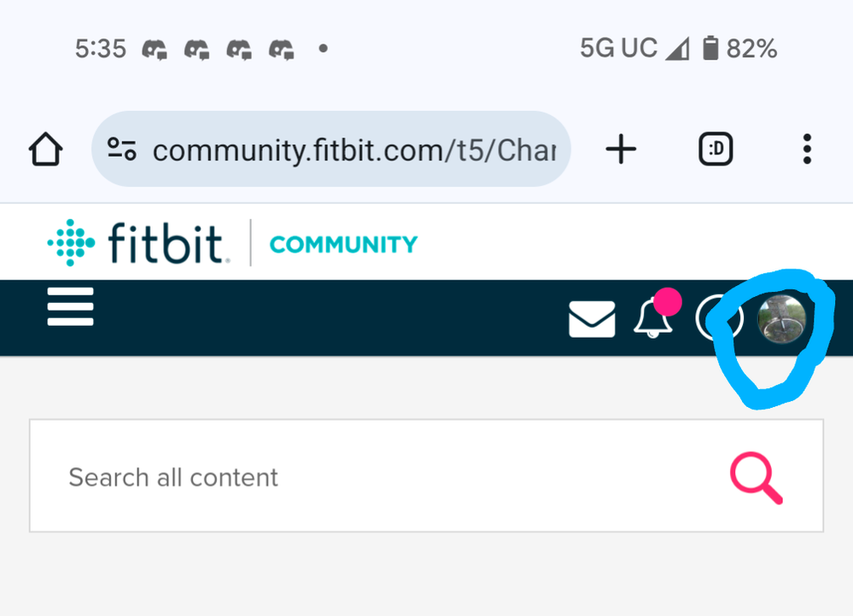Run search with pink magnifier icon
The height and width of the screenshot is (616, 853).
[757, 478]
